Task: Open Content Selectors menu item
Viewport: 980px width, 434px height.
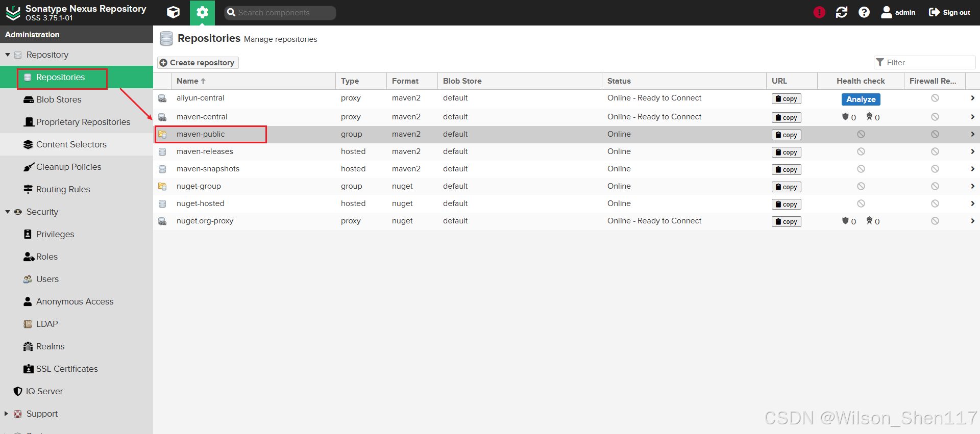Action: (77, 144)
